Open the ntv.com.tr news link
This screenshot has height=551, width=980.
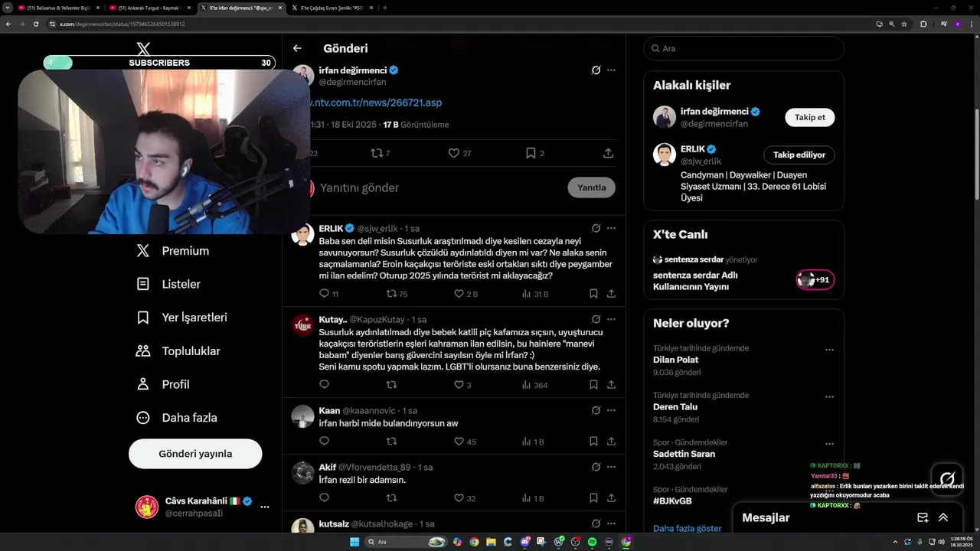pos(375,103)
